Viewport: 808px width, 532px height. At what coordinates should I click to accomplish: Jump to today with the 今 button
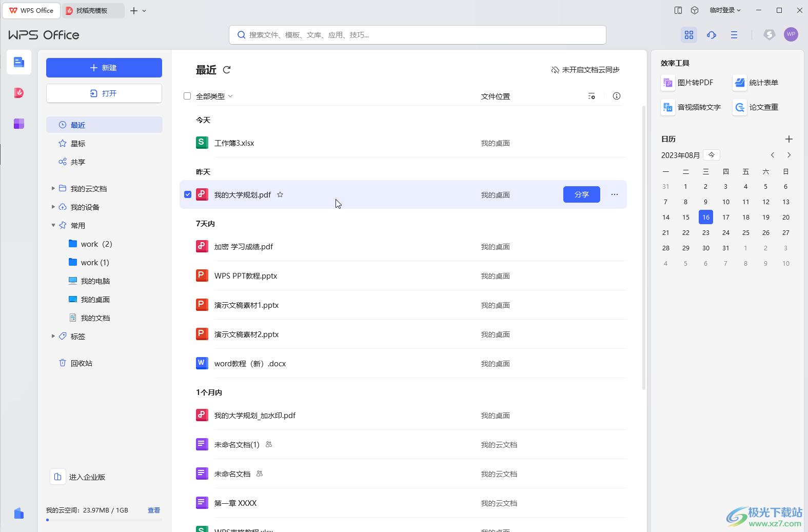pyautogui.click(x=712, y=155)
